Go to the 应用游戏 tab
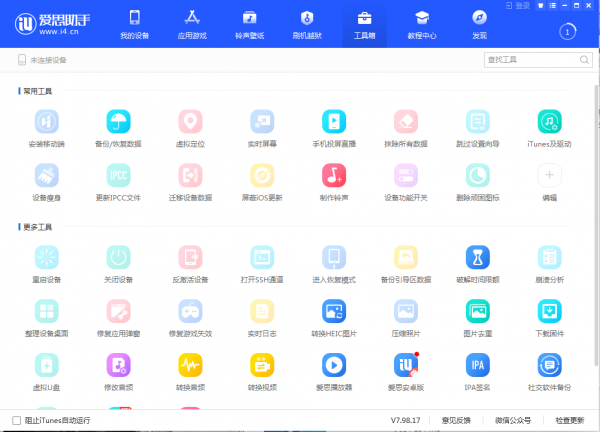This screenshot has height=432, width=600. point(191,24)
